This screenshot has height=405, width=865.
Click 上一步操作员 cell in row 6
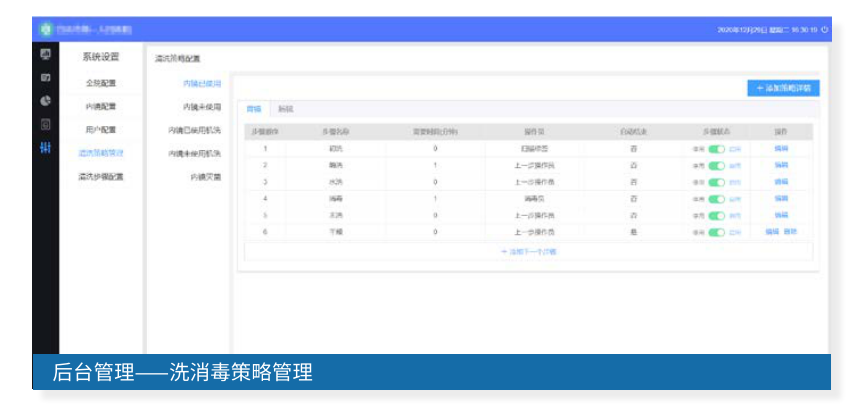tap(535, 232)
